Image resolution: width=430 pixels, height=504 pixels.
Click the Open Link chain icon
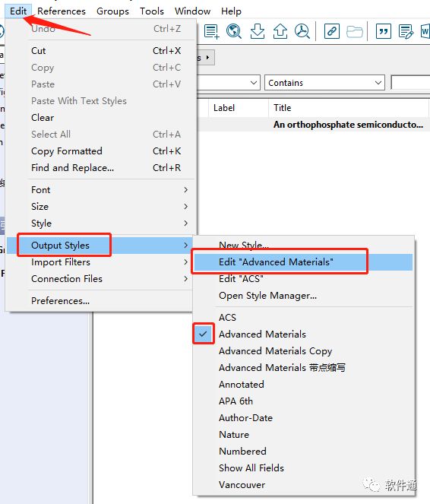[332, 31]
